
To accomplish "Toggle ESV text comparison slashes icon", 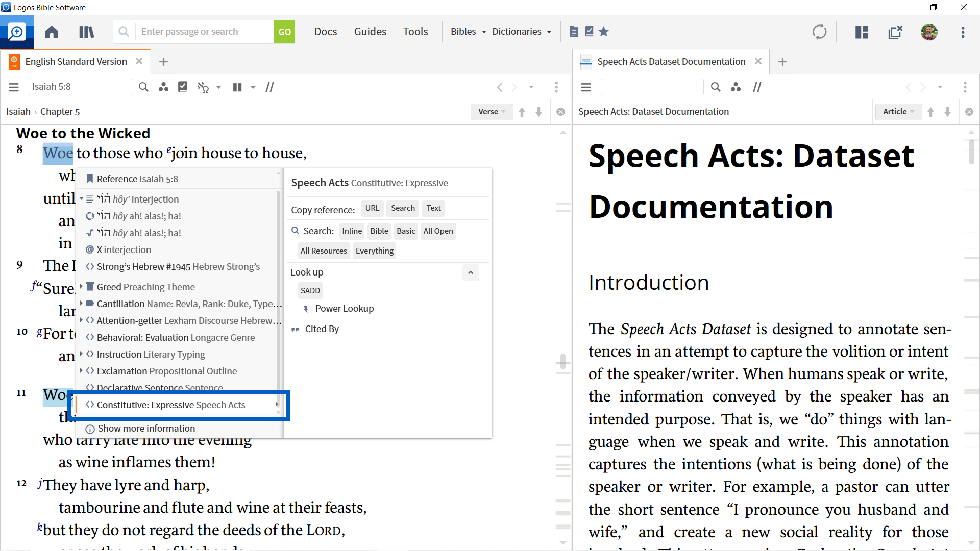I will [x=270, y=87].
